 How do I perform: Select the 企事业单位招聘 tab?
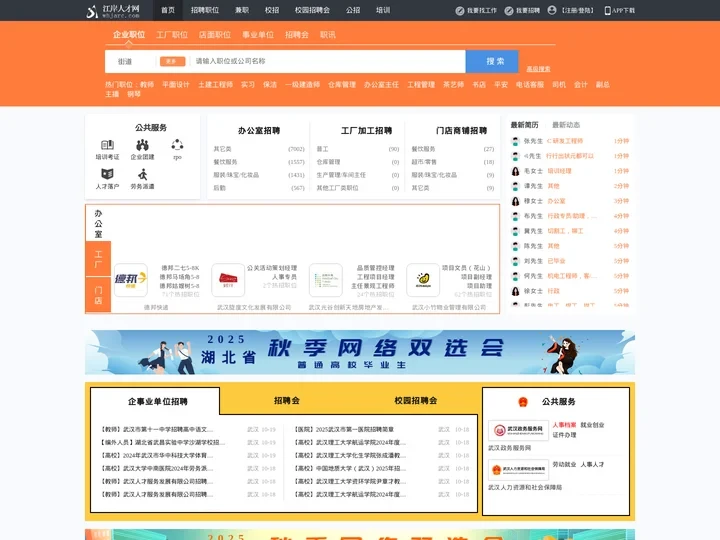158,402
